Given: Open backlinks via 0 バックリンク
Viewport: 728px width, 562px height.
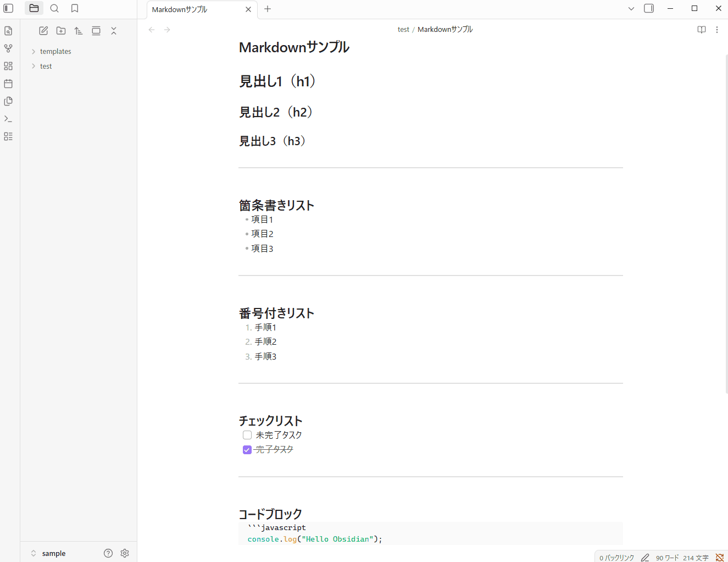Looking at the screenshot, I should 615,557.
